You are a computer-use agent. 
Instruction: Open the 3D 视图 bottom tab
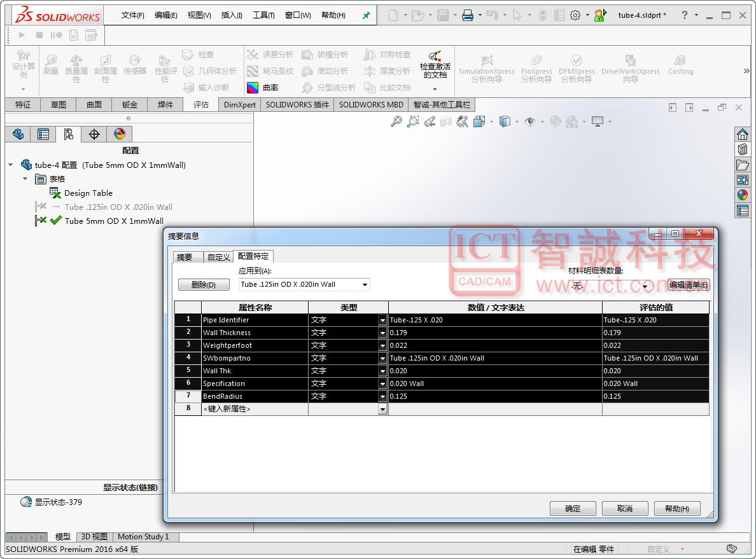coord(94,537)
